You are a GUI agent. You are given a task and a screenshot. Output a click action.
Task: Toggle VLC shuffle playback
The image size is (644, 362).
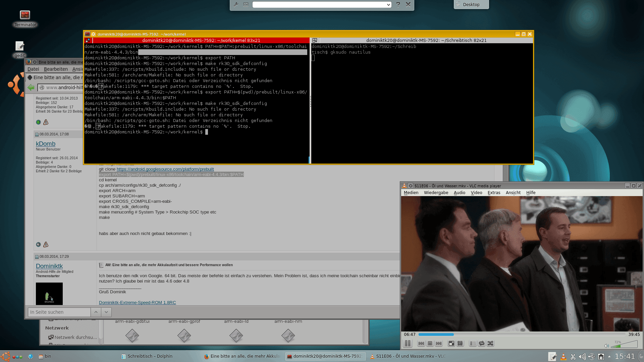click(x=490, y=343)
